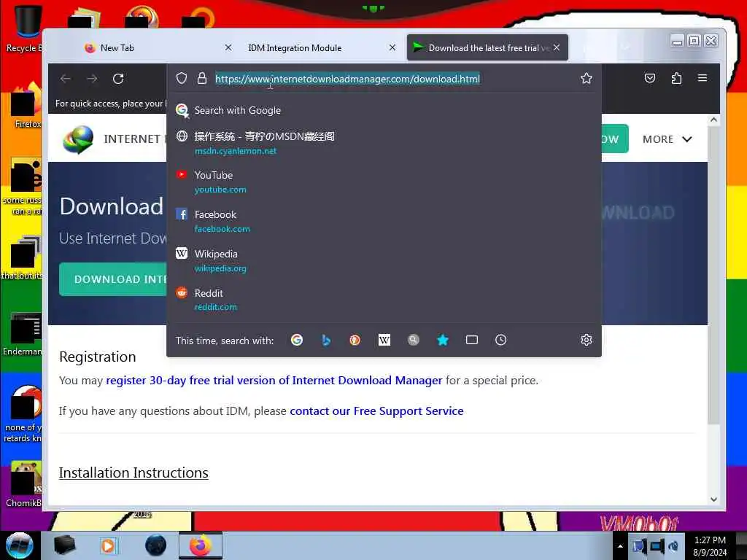Choose the Wikipedia suggestion
This screenshot has height=560, width=747.
(384, 260)
